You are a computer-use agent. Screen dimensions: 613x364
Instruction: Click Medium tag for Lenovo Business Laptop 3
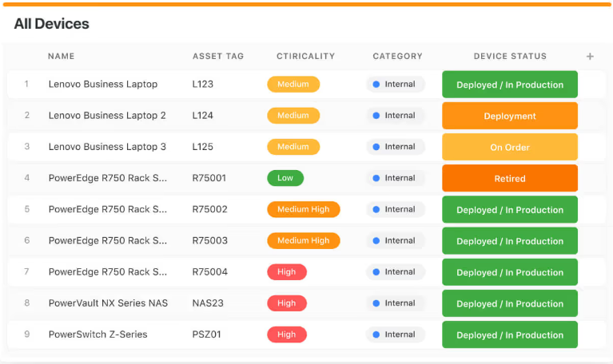point(293,147)
